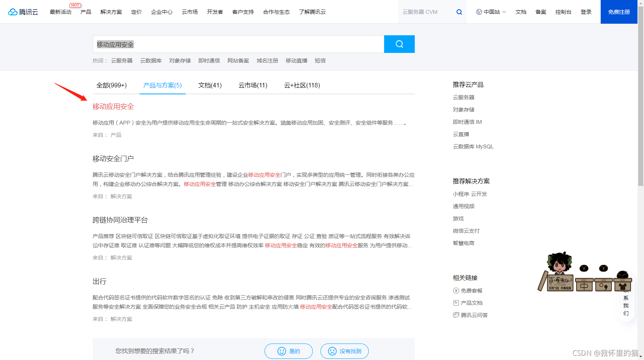Open the 客户支持 navigation menu

click(x=243, y=12)
